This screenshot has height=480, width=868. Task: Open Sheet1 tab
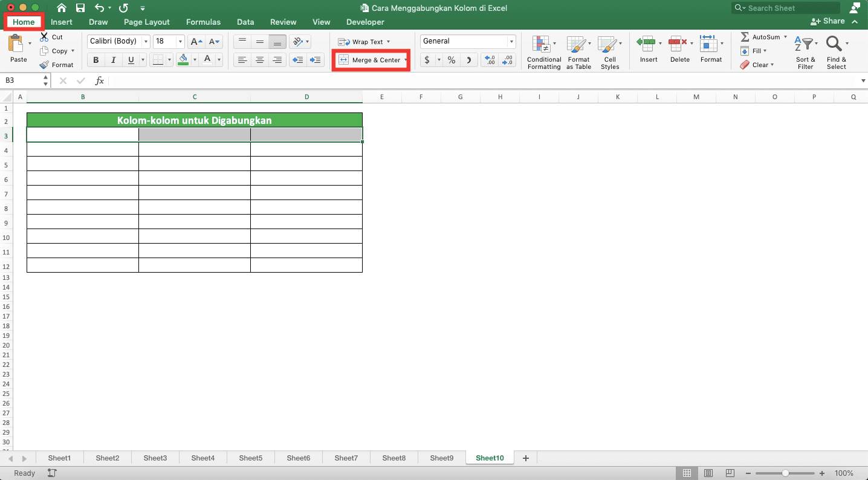tap(59, 458)
